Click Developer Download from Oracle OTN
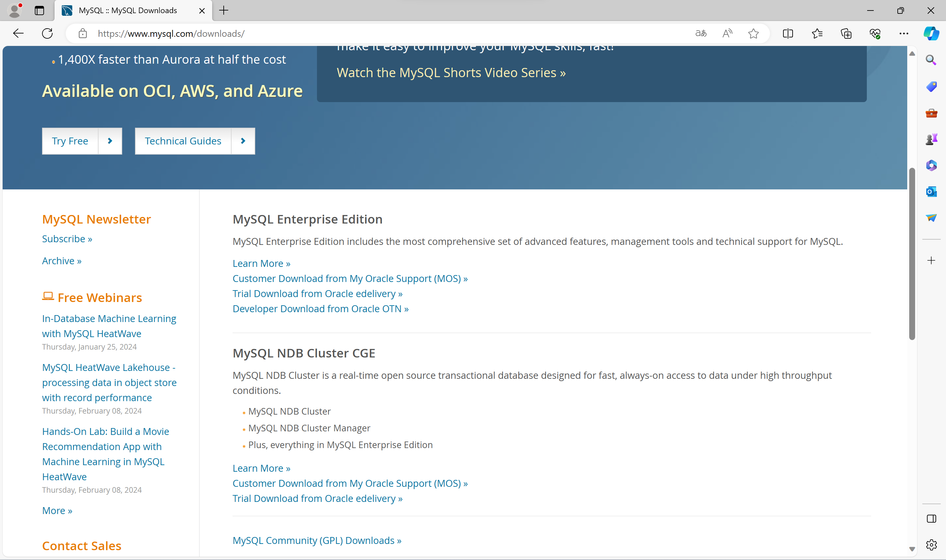This screenshot has width=946, height=560. 321,309
